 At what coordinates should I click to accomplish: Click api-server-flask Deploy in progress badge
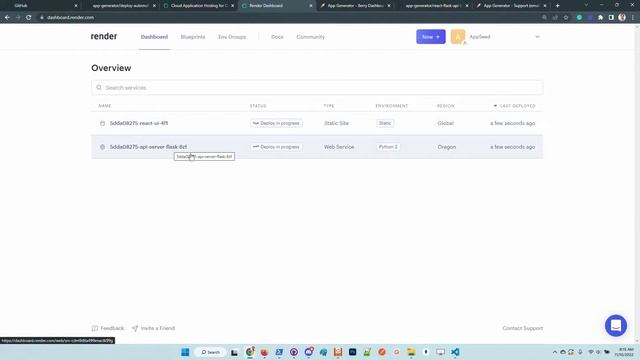276,147
